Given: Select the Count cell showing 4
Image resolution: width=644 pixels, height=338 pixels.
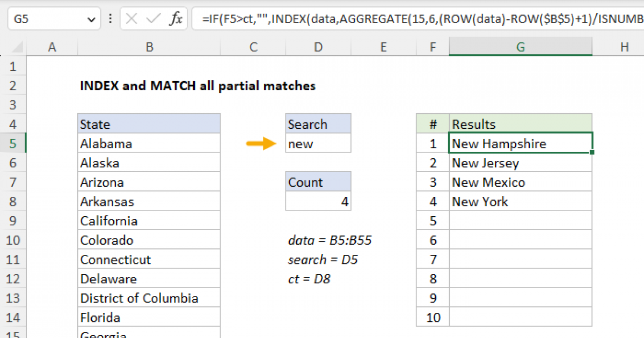Looking at the screenshot, I should (318, 201).
